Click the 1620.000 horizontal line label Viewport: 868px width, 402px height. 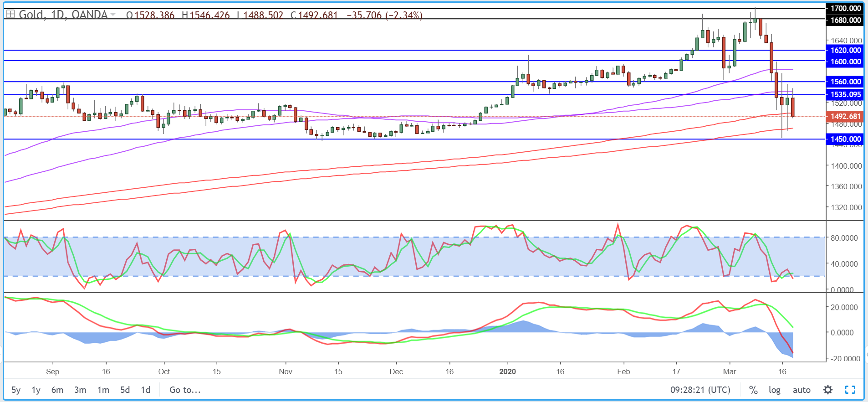(x=845, y=50)
